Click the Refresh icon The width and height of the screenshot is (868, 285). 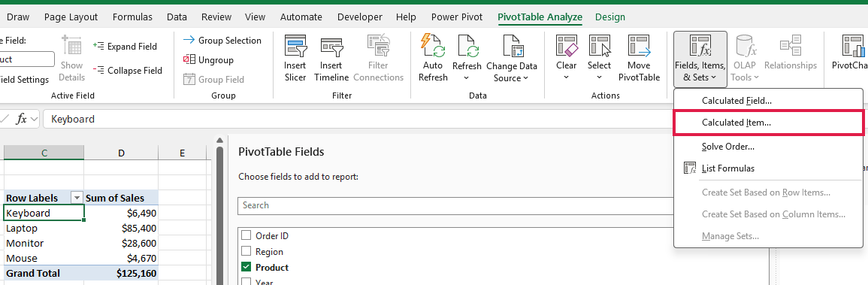(x=467, y=46)
